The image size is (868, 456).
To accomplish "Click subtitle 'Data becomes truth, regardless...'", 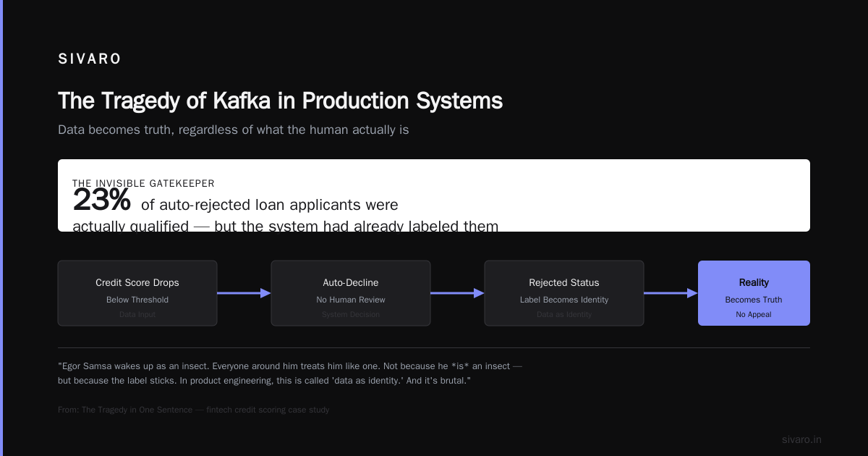I will pyautogui.click(x=234, y=130).
